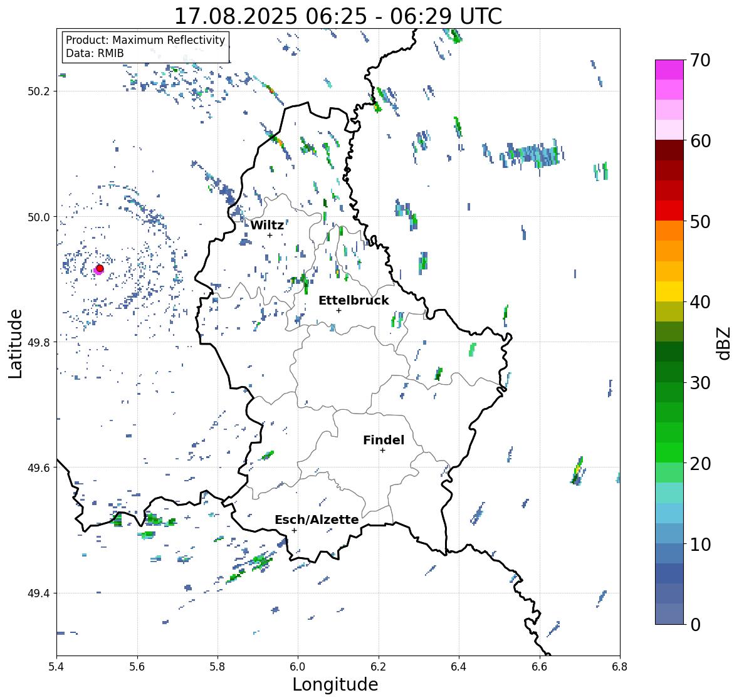
Task: Click the red dot radar marker
Action: coord(100,268)
